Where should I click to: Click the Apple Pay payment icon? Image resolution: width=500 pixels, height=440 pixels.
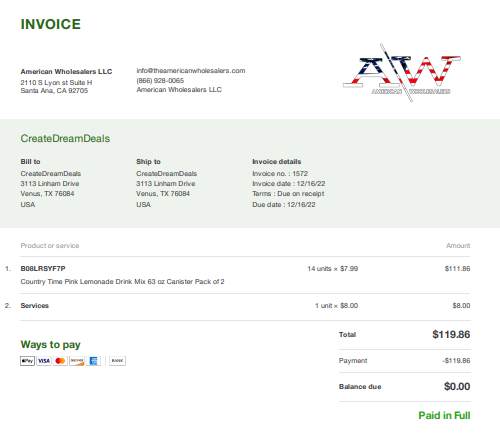(27, 361)
